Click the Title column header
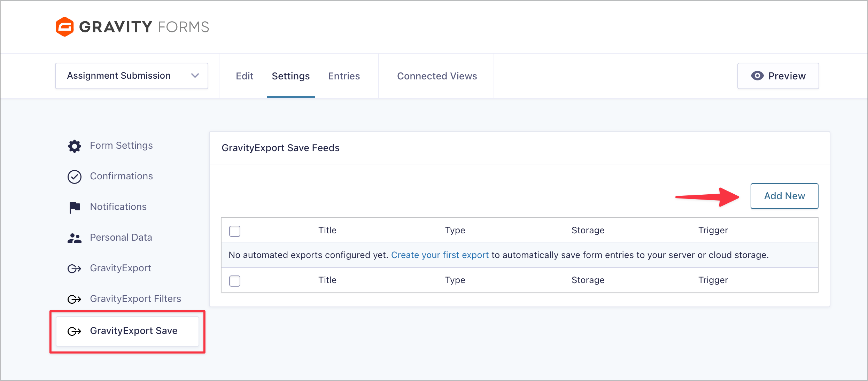Viewport: 868px width, 381px height. tap(327, 230)
